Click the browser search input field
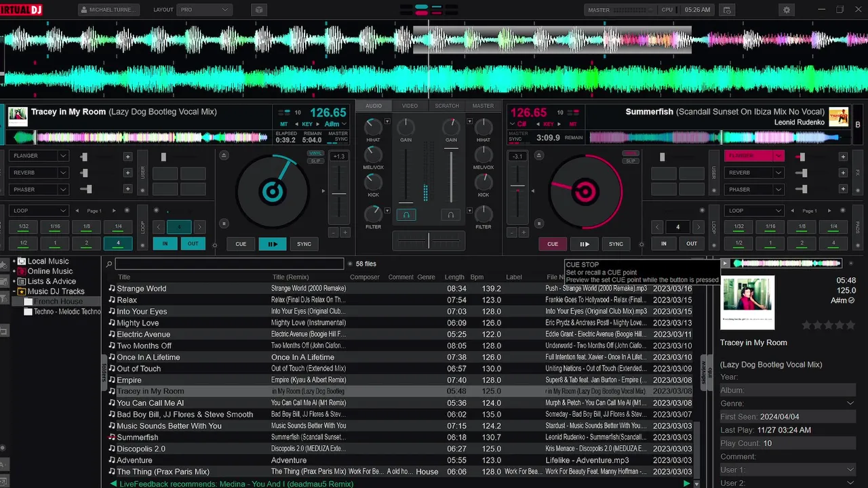Image resolution: width=868 pixels, height=488 pixels. tap(229, 264)
